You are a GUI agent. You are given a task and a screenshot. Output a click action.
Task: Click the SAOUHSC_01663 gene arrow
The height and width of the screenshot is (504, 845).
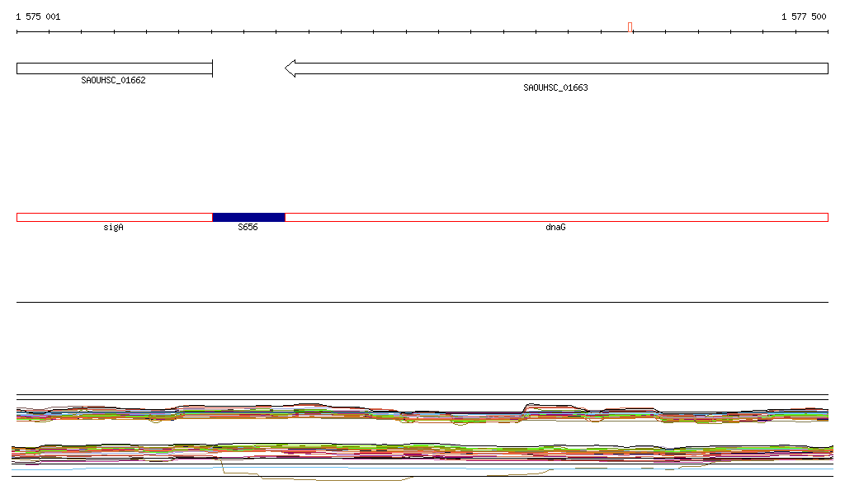click(557, 68)
